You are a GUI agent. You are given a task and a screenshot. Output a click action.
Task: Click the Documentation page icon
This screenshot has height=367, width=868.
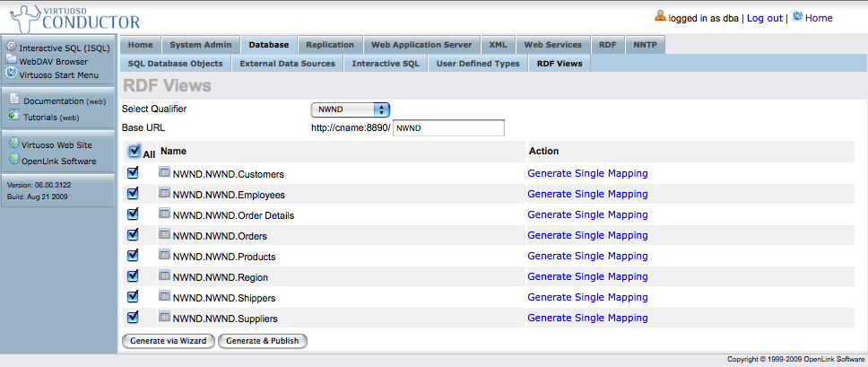click(x=13, y=100)
